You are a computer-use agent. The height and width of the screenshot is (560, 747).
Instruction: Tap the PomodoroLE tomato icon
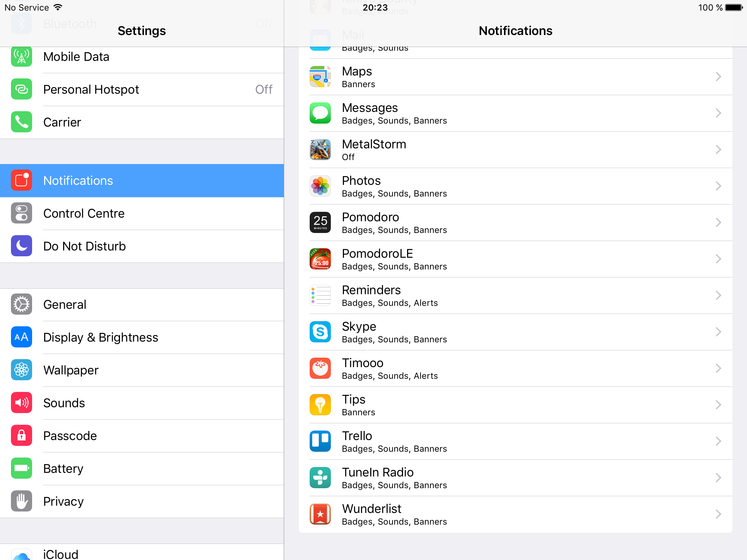[x=320, y=259]
